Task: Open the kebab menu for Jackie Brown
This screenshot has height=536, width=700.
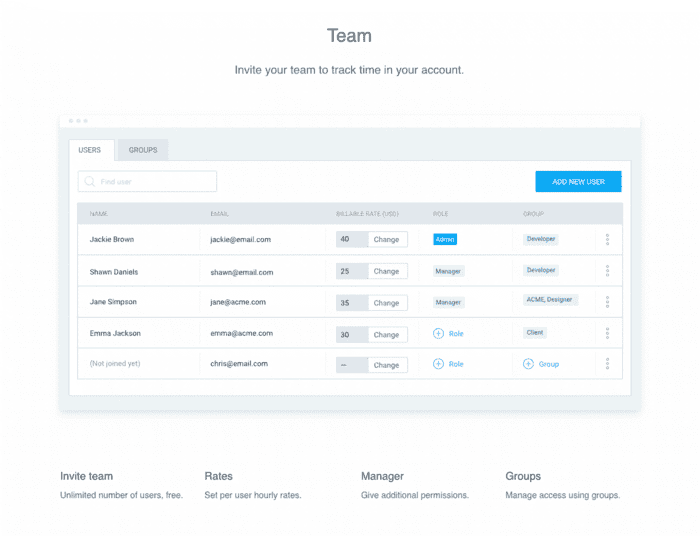Action: click(x=607, y=239)
